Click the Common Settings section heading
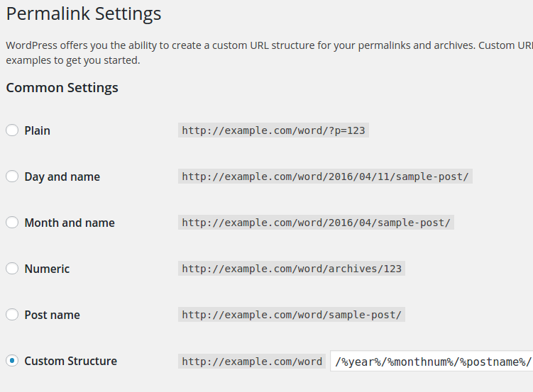 62,88
